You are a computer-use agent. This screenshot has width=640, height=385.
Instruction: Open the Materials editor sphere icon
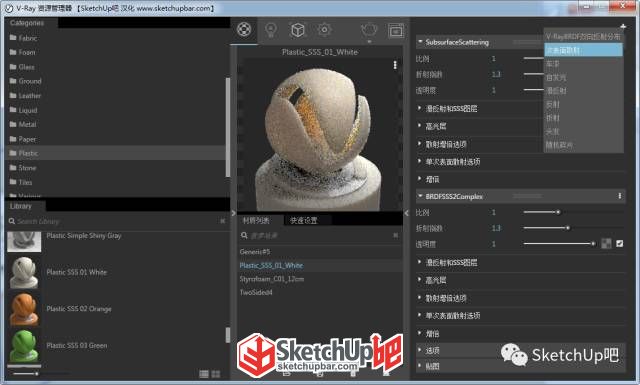(x=244, y=29)
